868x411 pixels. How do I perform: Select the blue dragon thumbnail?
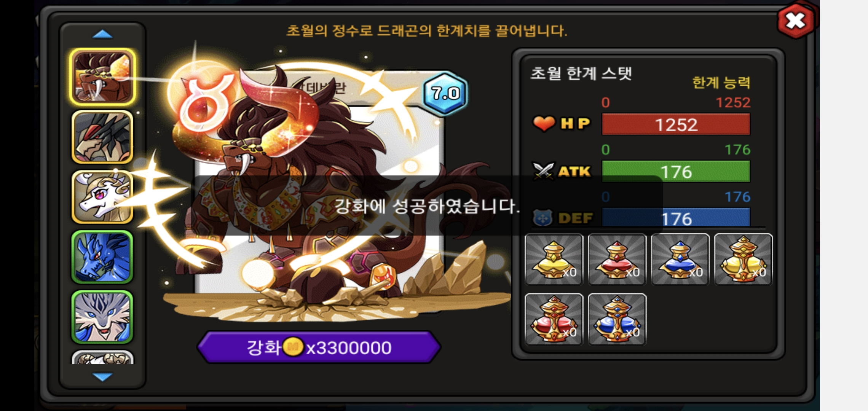tap(102, 257)
